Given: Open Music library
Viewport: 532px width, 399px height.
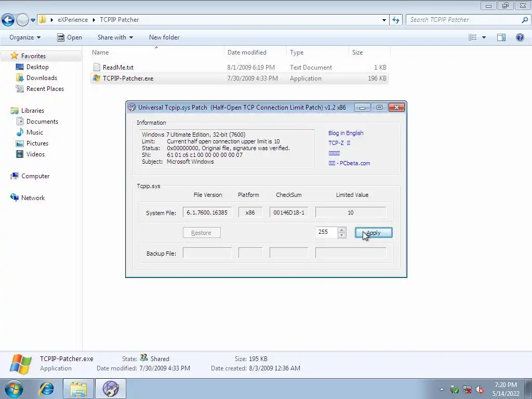Looking at the screenshot, I should [x=35, y=132].
